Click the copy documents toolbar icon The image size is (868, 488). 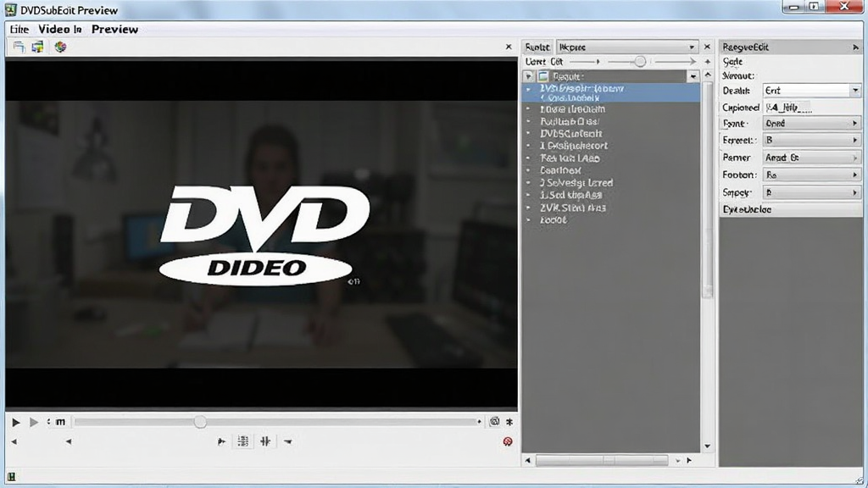[x=19, y=47]
